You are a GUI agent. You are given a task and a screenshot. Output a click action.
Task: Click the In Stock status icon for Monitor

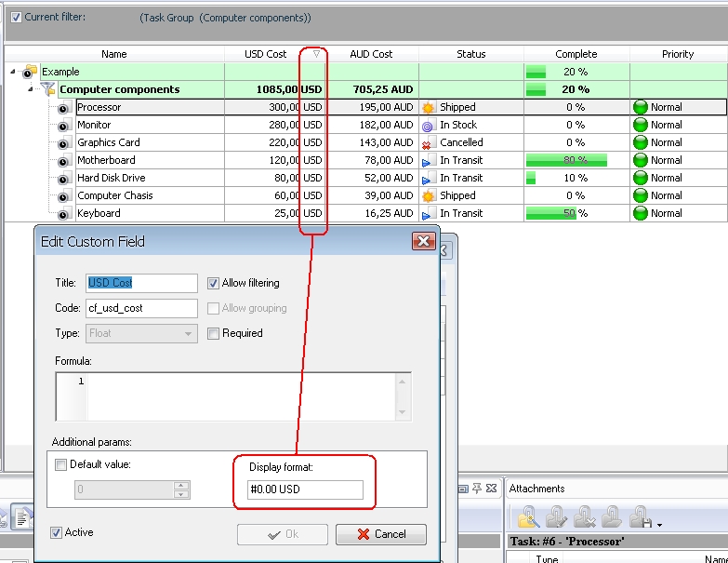(x=428, y=126)
